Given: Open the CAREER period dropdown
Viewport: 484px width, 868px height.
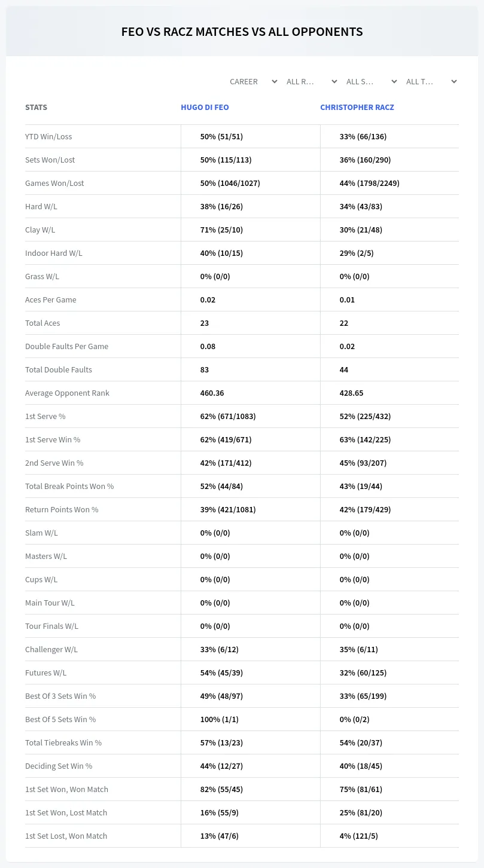Looking at the screenshot, I should pos(254,81).
